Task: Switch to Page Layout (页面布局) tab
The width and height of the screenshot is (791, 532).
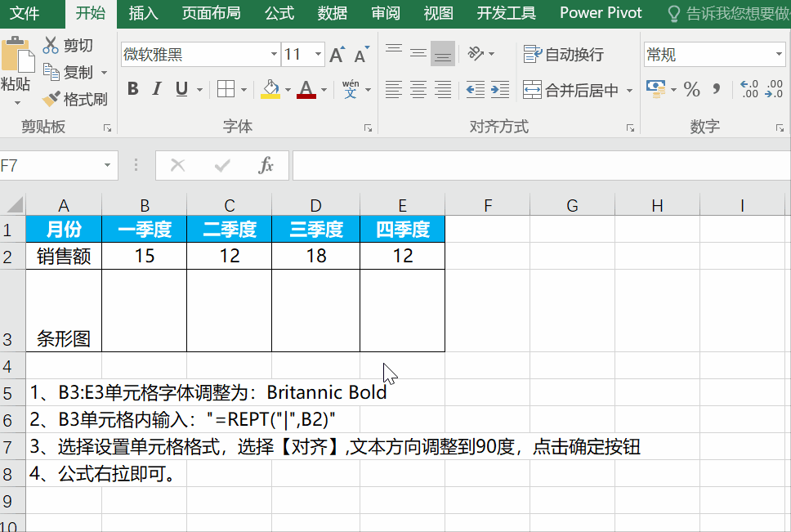Action: tap(211, 13)
